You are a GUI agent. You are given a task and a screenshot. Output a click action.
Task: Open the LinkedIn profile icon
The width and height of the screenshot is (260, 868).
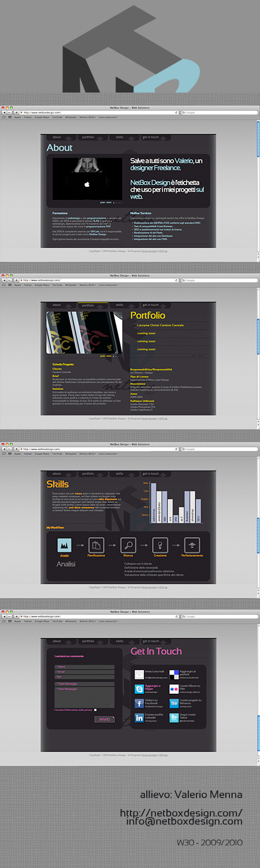[139, 718]
